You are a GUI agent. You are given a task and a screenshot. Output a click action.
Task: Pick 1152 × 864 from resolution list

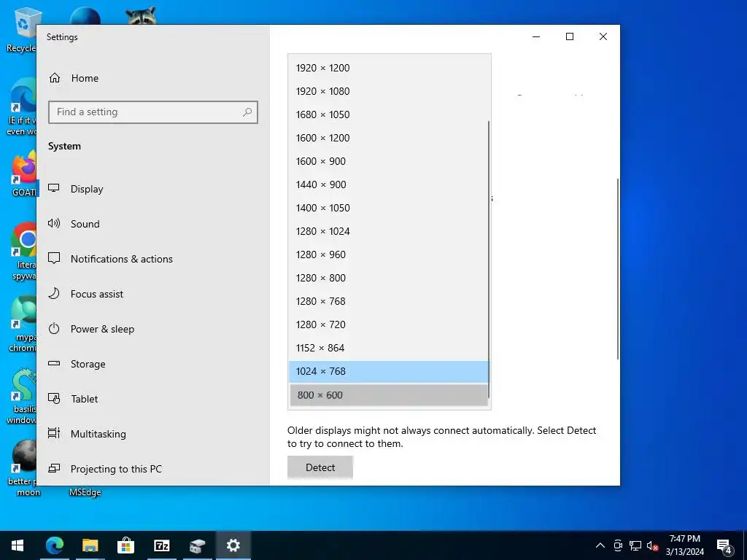(389, 348)
